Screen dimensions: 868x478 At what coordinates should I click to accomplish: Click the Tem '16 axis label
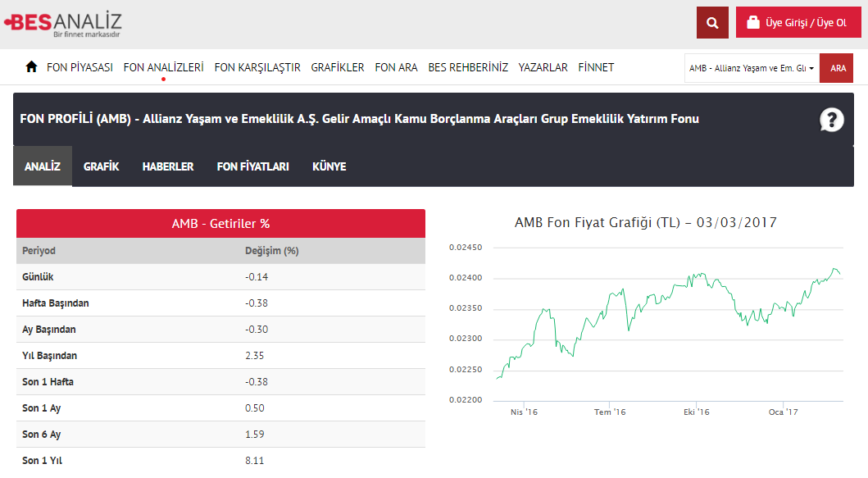610,412
